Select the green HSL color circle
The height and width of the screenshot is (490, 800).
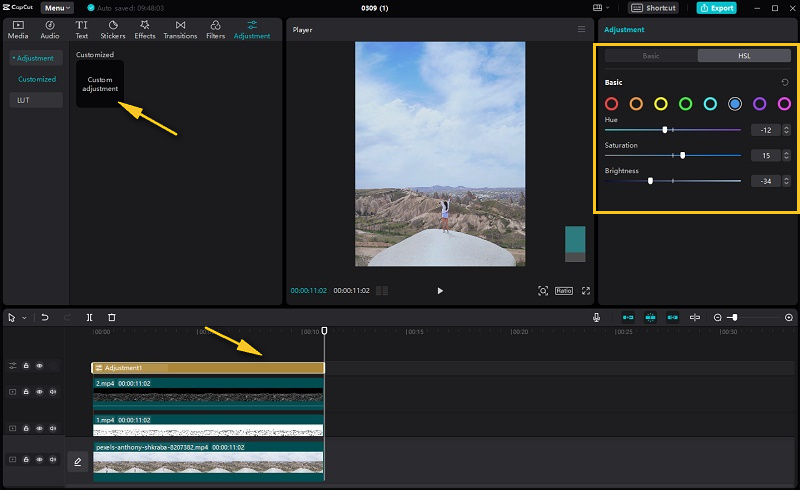click(685, 104)
